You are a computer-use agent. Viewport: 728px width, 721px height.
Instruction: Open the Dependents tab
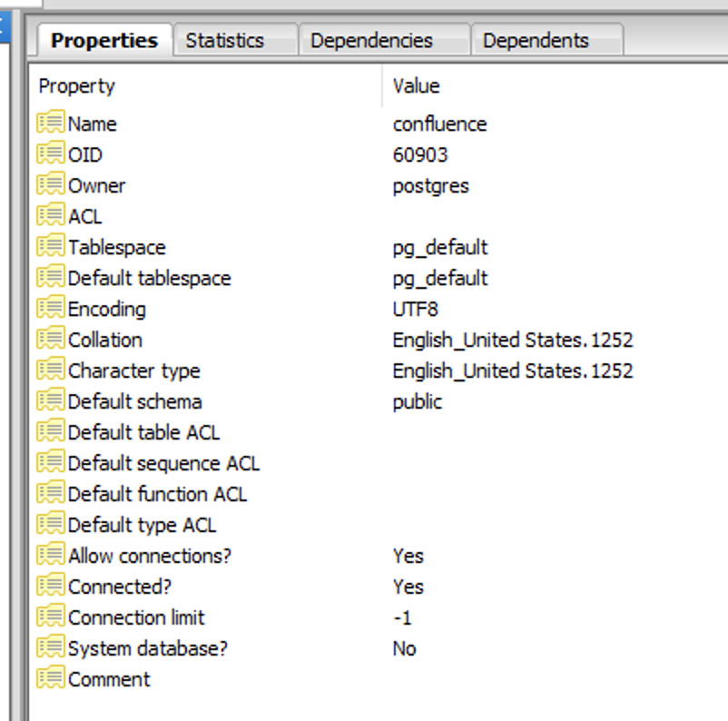pos(547,41)
